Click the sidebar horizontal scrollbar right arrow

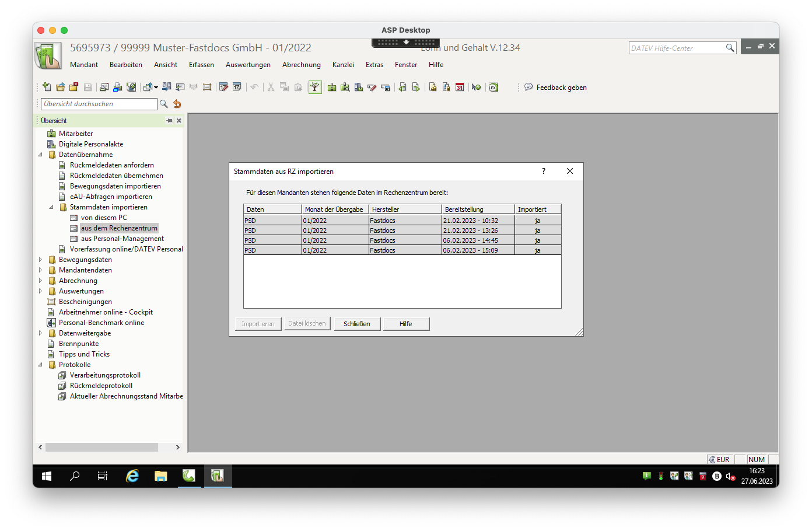coord(178,448)
